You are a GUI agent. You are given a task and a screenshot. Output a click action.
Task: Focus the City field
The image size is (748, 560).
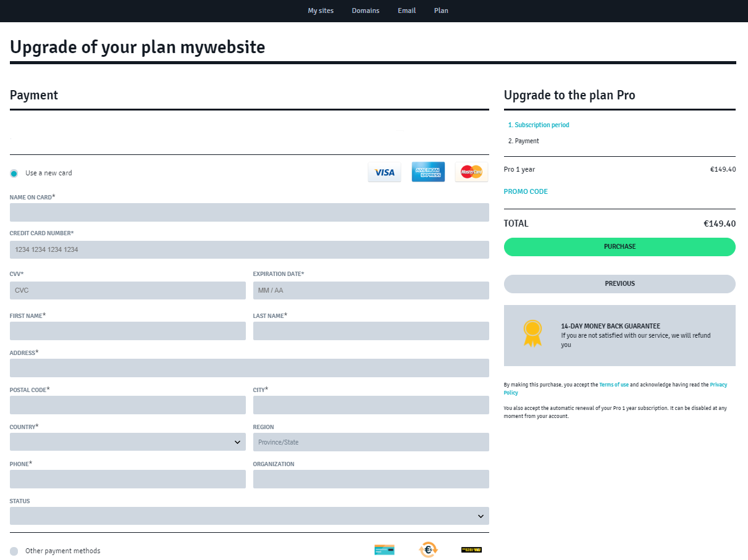pos(371,405)
